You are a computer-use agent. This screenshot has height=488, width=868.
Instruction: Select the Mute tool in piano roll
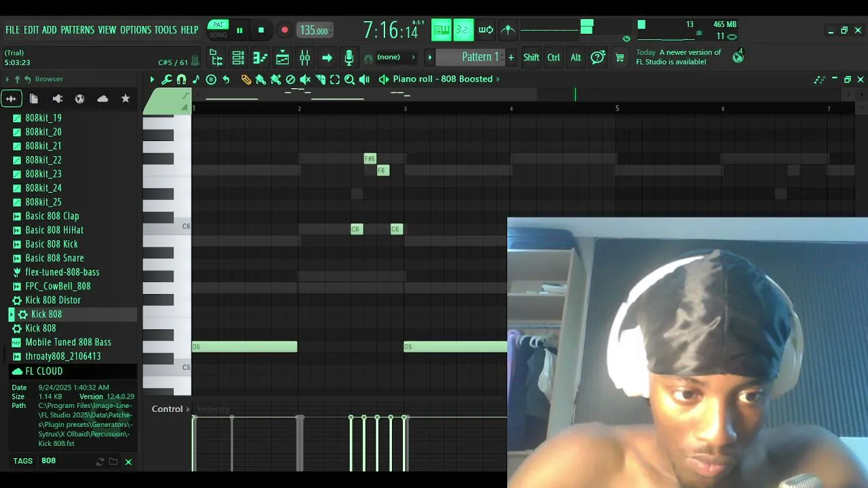[x=305, y=79]
